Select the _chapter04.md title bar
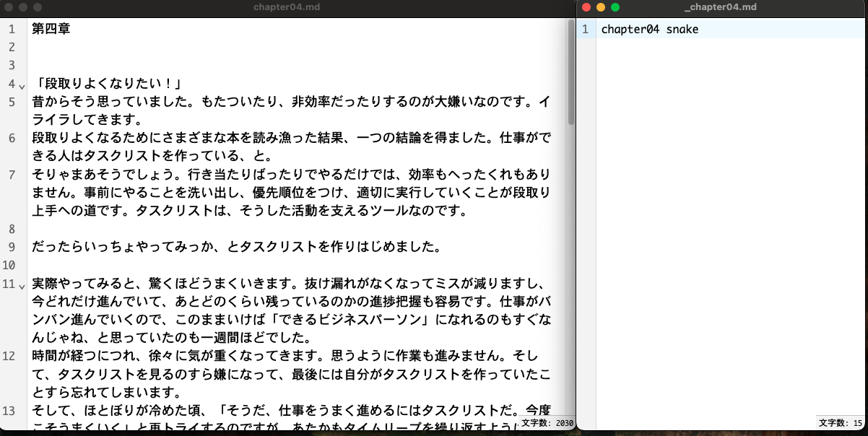This screenshot has height=436, width=868. coord(722,7)
